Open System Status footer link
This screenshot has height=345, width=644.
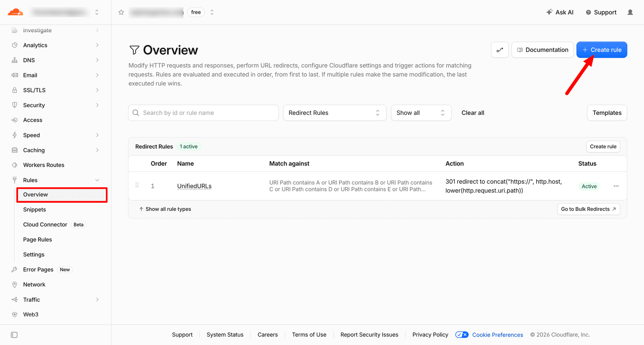(225, 335)
